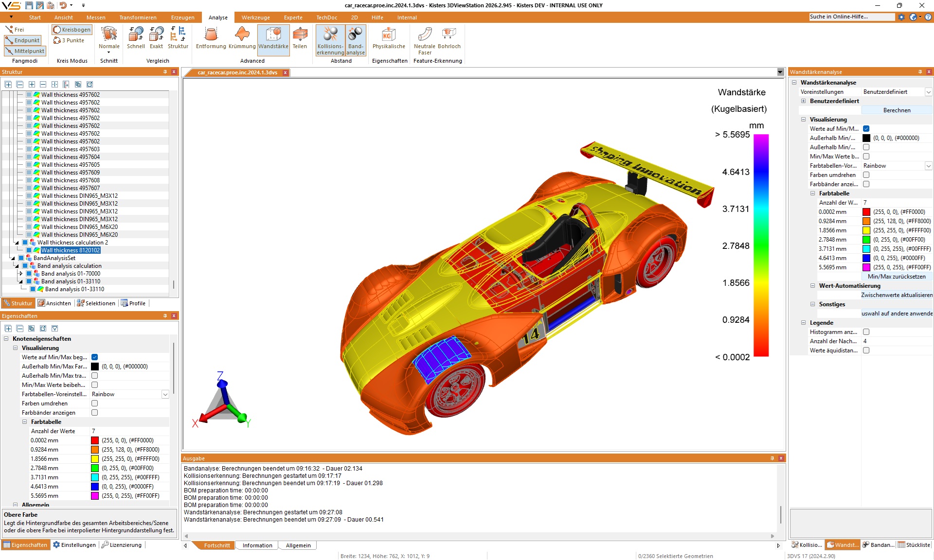Screen dimensions: 934x560
Task: Click the undo arrow in the title bar
Action: (x=63, y=5)
